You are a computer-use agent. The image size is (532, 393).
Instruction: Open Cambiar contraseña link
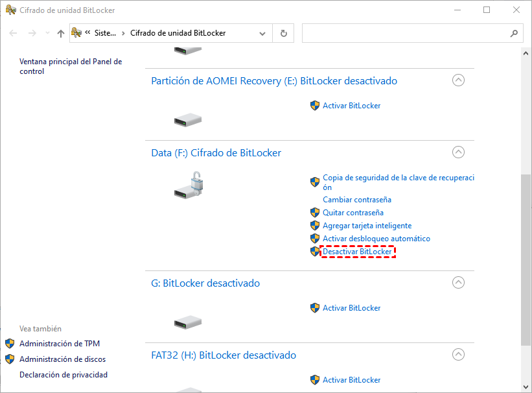pyautogui.click(x=357, y=200)
